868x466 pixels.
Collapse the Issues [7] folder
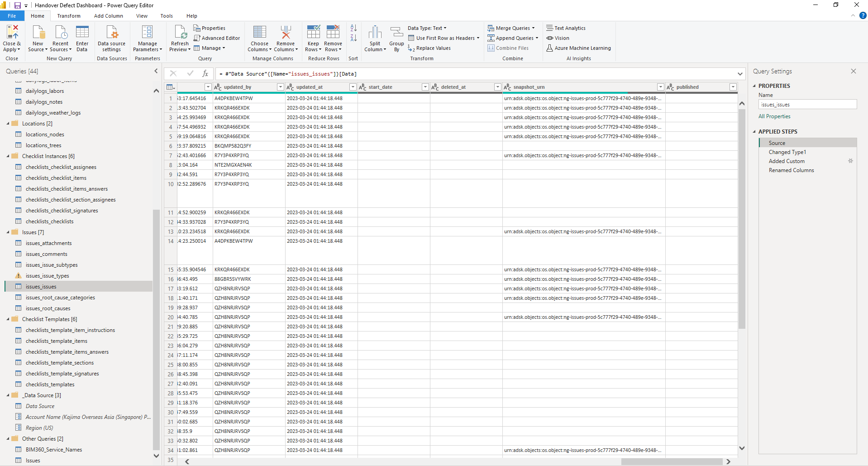[x=8, y=232]
